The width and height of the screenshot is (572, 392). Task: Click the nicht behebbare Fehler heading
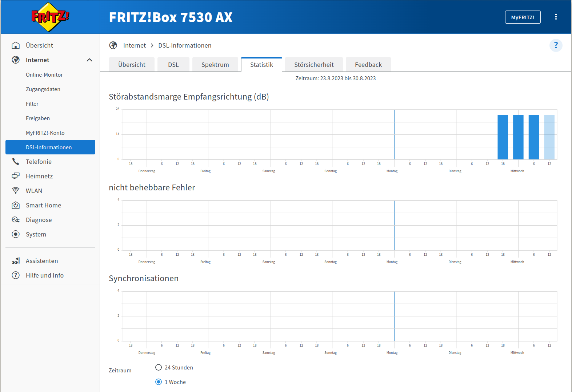(152, 187)
